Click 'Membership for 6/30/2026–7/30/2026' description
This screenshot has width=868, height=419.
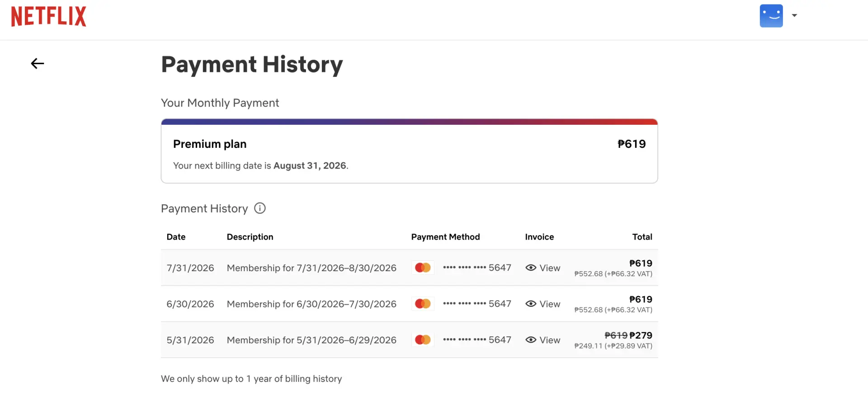[x=311, y=304]
